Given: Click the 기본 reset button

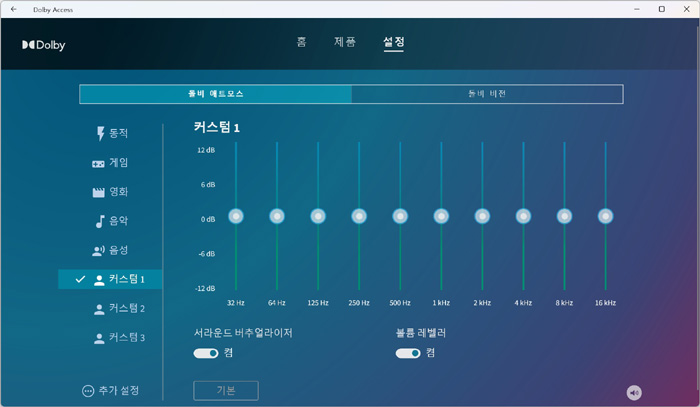Looking at the screenshot, I should 226,390.
